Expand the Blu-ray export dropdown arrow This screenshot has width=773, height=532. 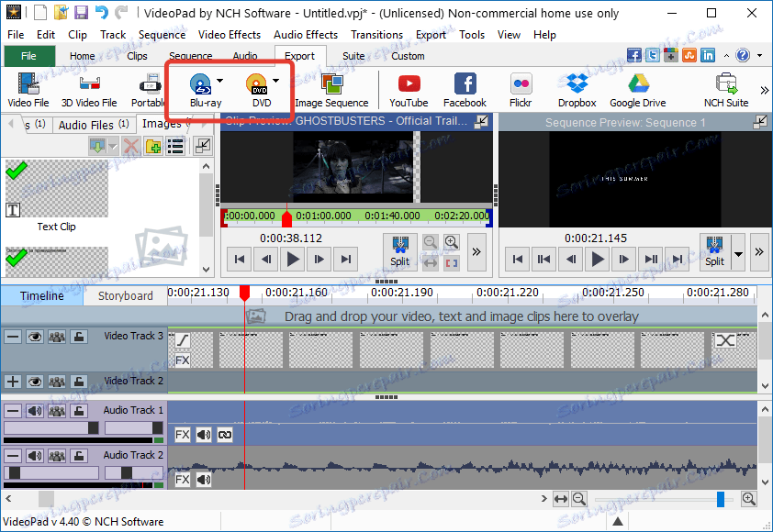pyautogui.click(x=219, y=82)
